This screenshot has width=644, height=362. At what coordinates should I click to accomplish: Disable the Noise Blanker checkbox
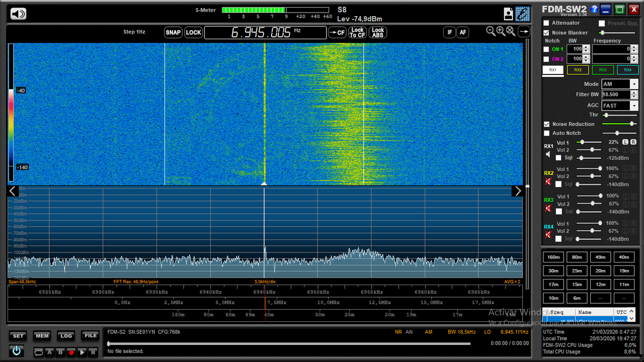coord(546,33)
